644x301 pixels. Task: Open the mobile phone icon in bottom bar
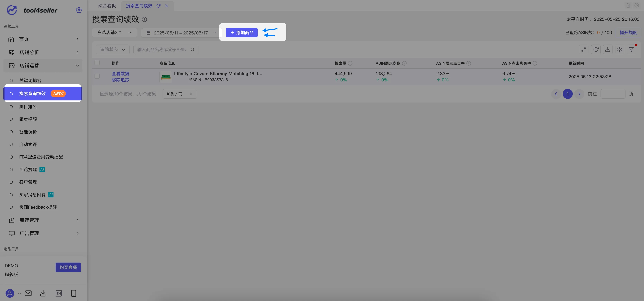(x=74, y=293)
